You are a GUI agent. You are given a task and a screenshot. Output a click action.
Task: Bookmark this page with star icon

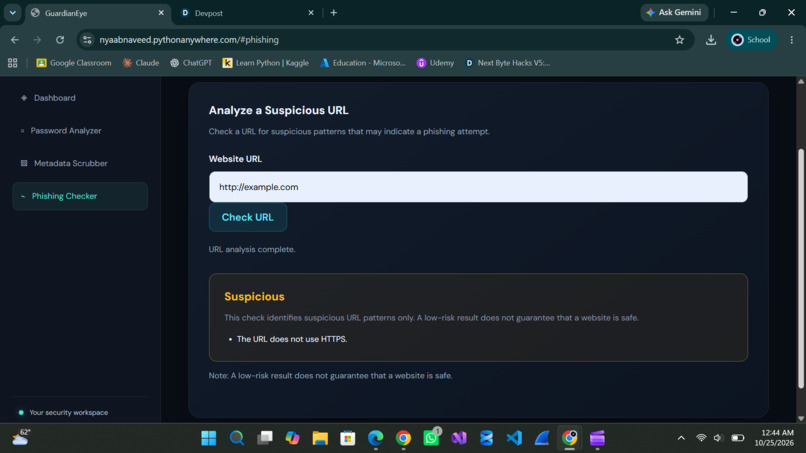click(x=680, y=40)
